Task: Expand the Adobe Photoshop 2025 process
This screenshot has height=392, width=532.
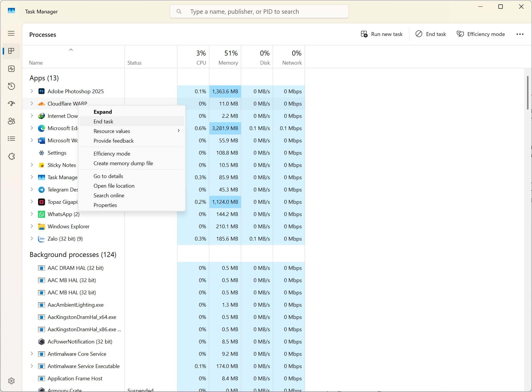Action: click(32, 91)
